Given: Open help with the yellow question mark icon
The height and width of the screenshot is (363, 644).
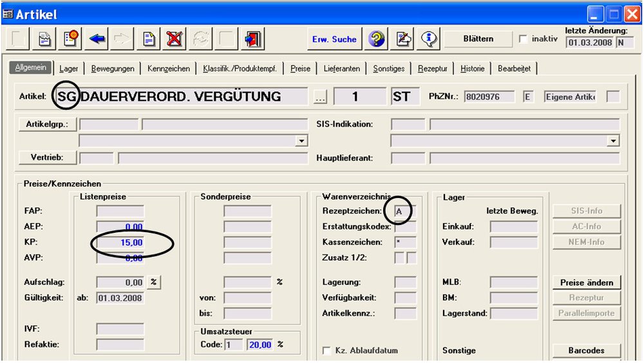Looking at the screenshot, I should 376,39.
